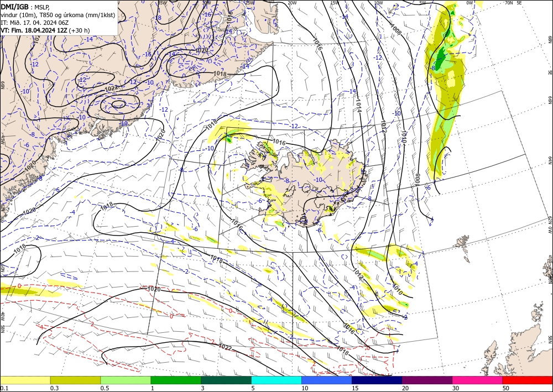Click the yellow 0.1–0.3 legend swatch

tap(25, 380)
